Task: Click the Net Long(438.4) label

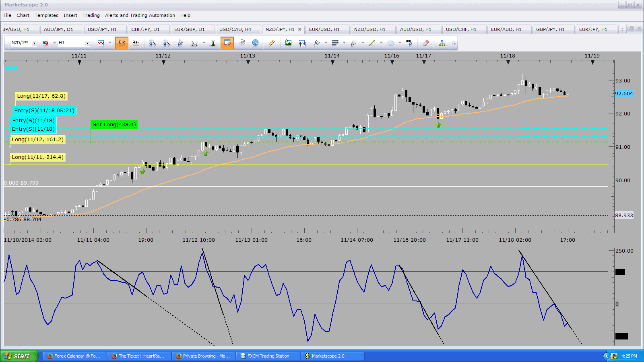Action: click(114, 125)
